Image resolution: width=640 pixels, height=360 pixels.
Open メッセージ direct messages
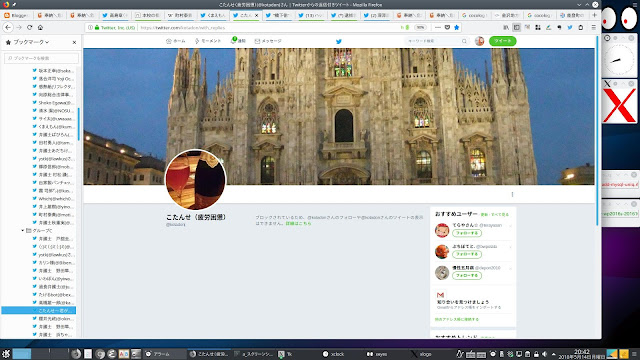click(268, 41)
